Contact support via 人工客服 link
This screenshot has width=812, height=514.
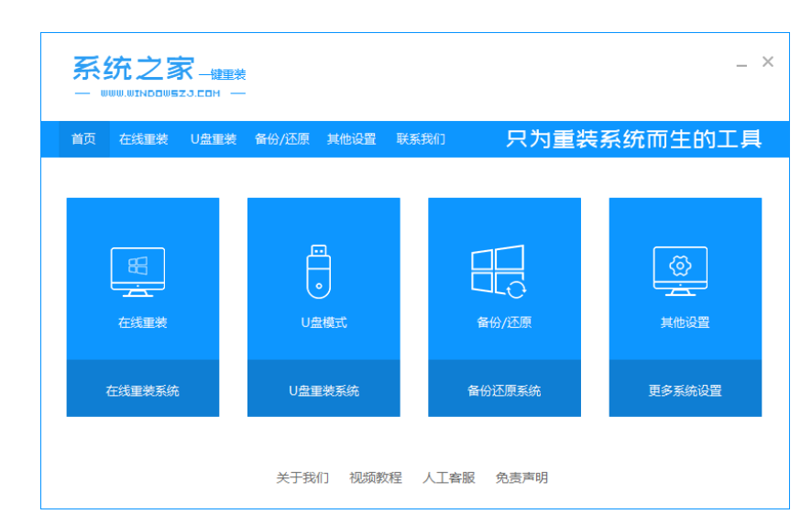click(449, 478)
